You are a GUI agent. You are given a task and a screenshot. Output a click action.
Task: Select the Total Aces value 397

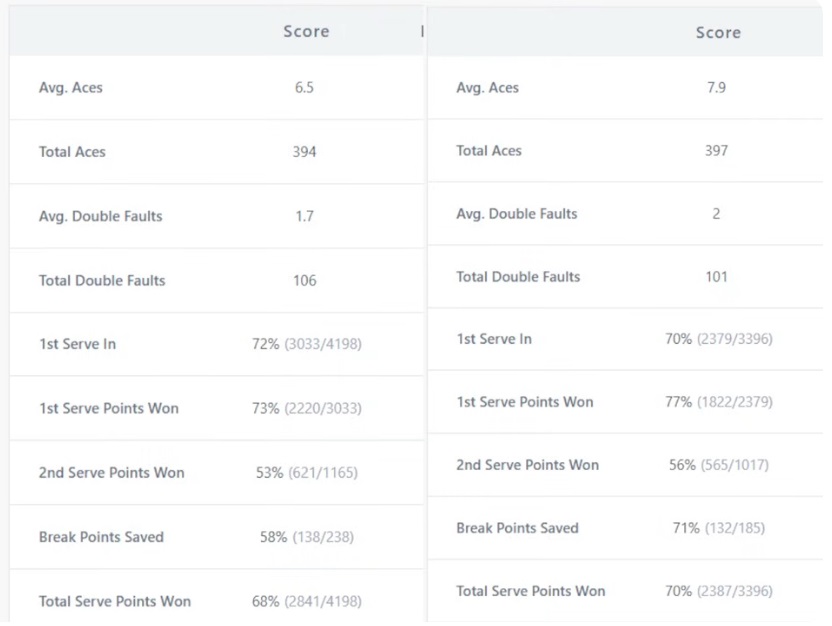pos(716,151)
